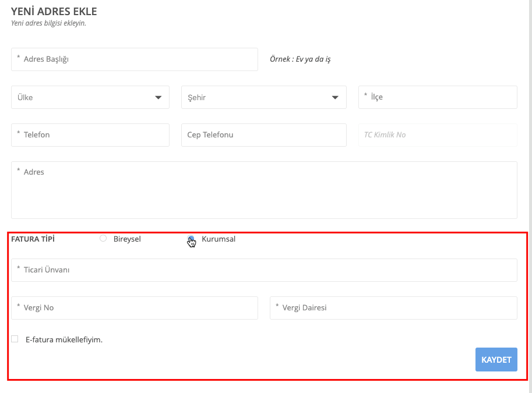532x393 pixels.
Task: Click the E-fatura mükellefiyim label text
Action: coord(64,340)
